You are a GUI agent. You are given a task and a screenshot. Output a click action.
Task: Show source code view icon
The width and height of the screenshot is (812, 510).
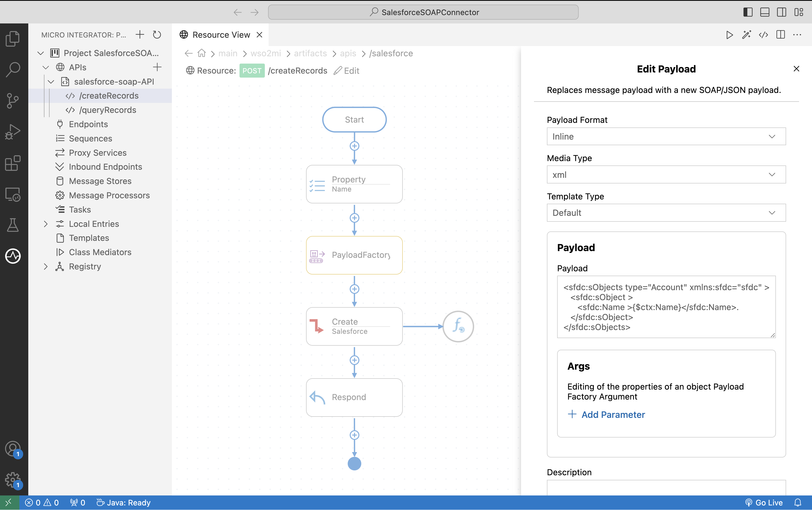click(x=764, y=35)
